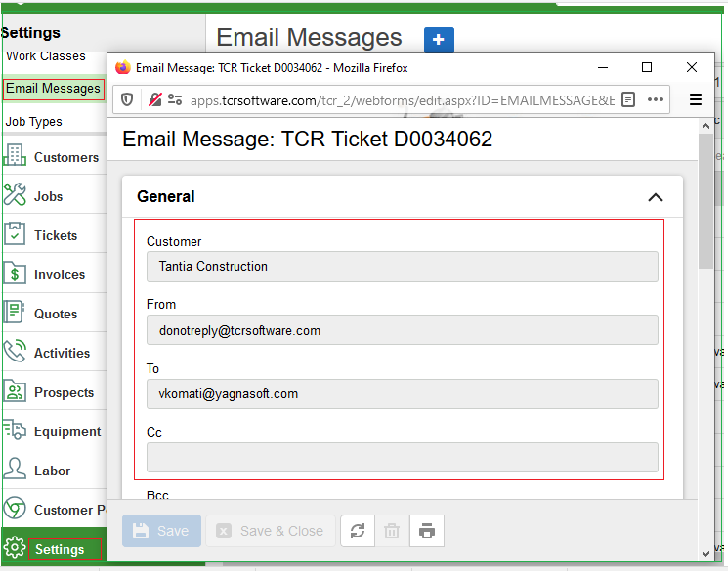Open Firefox hamburger application menu
Viewport: 728px width, 571px height.
click(x=696, y=99)
